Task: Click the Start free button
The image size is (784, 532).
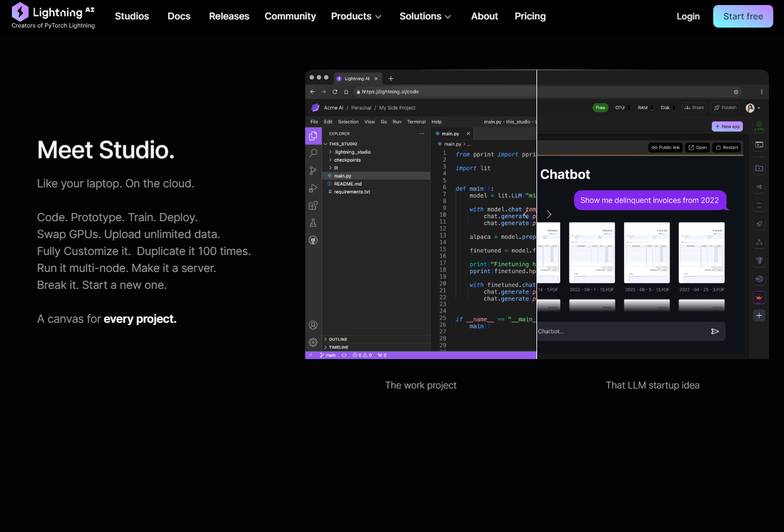Action: tap(743, 16)
